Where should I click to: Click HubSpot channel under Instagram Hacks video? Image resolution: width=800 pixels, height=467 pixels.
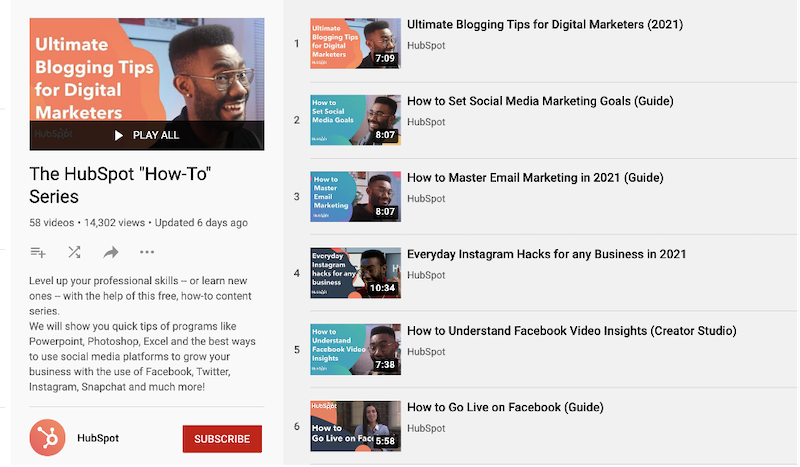point(426,275)
